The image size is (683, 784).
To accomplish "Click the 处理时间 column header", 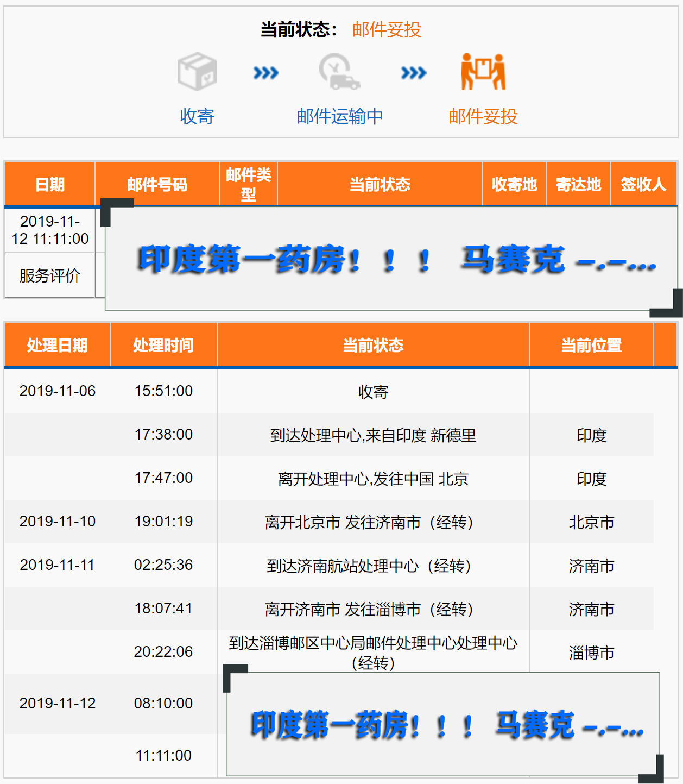I will [163, 345].
